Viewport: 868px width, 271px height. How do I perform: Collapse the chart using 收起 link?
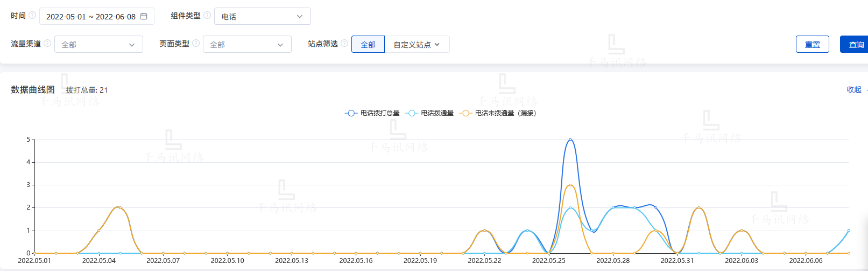tap(854, 89)
